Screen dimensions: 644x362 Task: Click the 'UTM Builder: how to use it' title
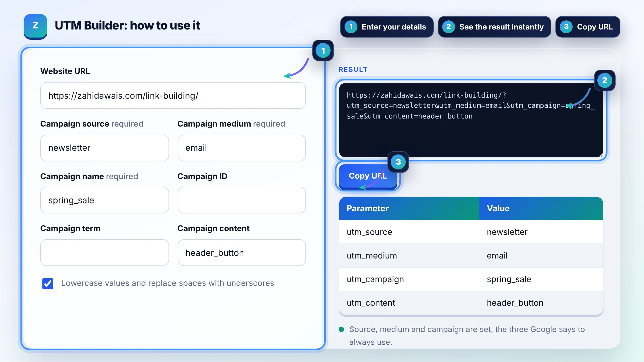[127, 26]
